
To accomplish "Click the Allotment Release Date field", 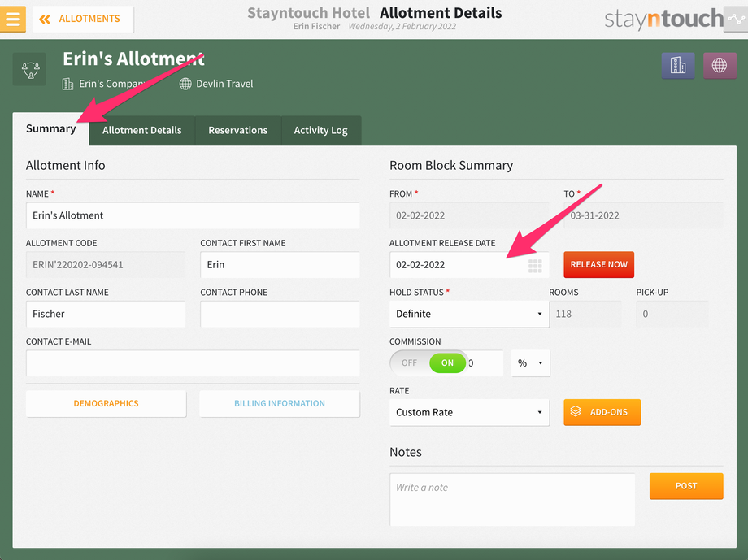I will [469, 265].
